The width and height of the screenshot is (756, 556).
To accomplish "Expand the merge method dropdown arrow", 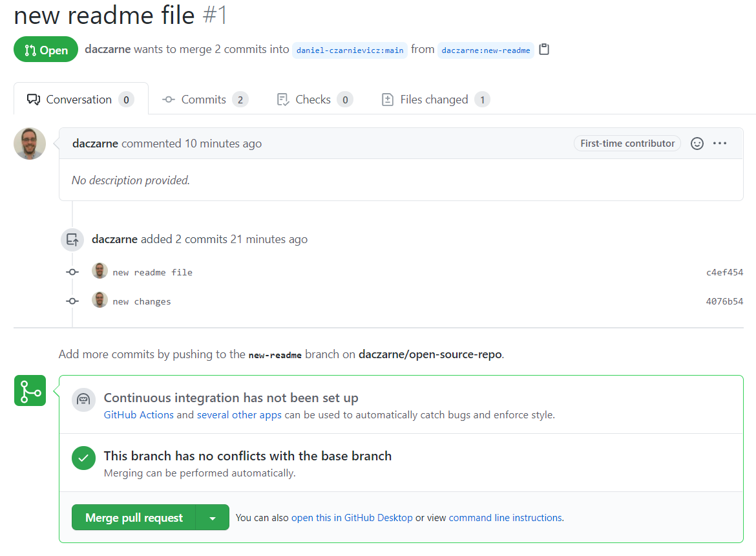I will click(x=213, y=518).
